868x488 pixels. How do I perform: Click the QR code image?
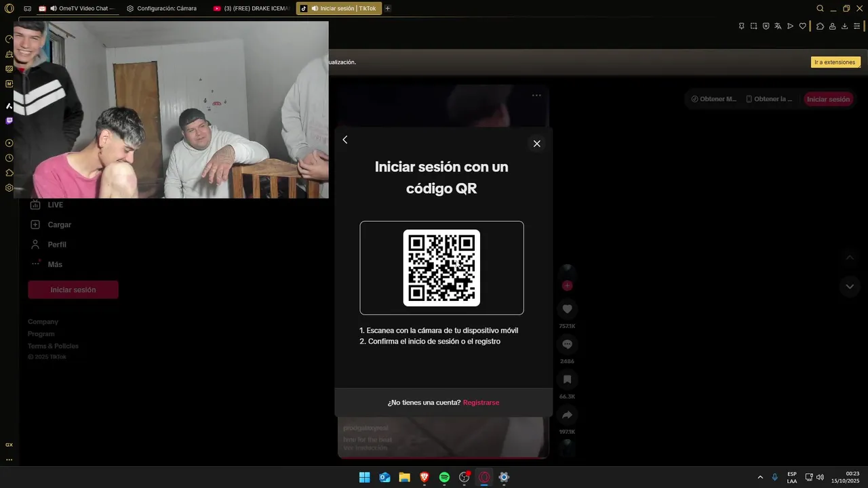(x=441, y=268)
